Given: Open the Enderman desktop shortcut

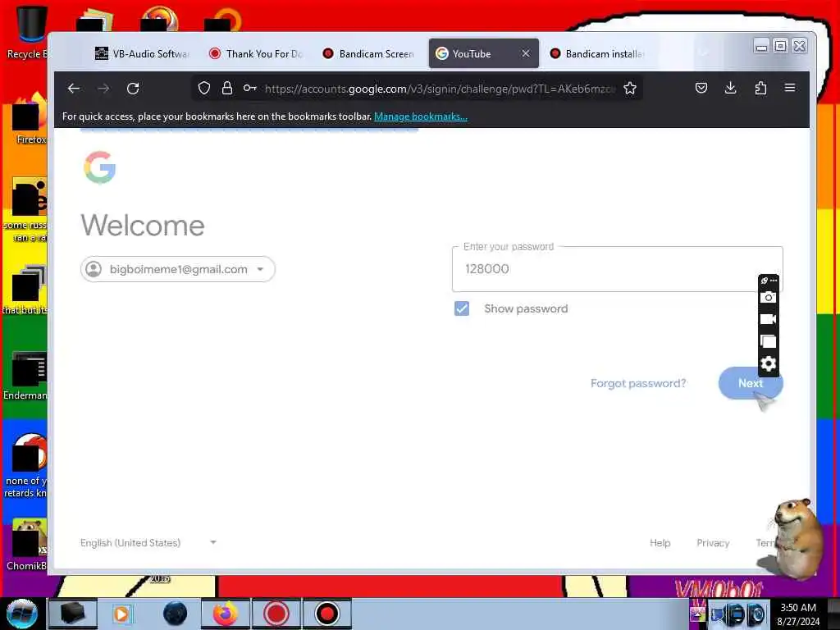Looking at the screenshot, I should 25,375.
